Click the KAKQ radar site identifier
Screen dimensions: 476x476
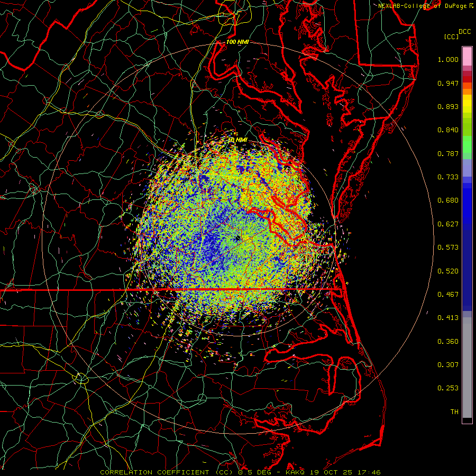click(296, 472)
